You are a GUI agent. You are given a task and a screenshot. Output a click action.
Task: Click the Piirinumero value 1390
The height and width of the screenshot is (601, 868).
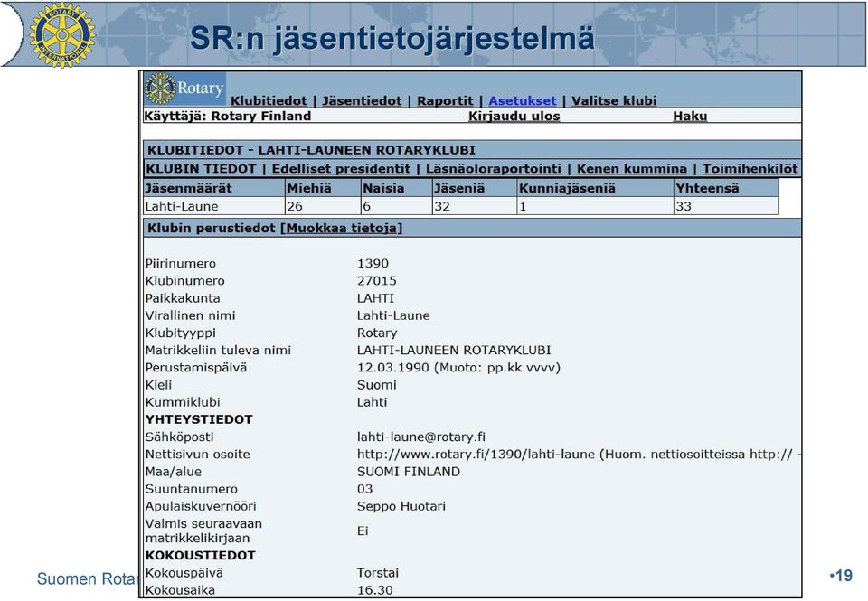373,263
